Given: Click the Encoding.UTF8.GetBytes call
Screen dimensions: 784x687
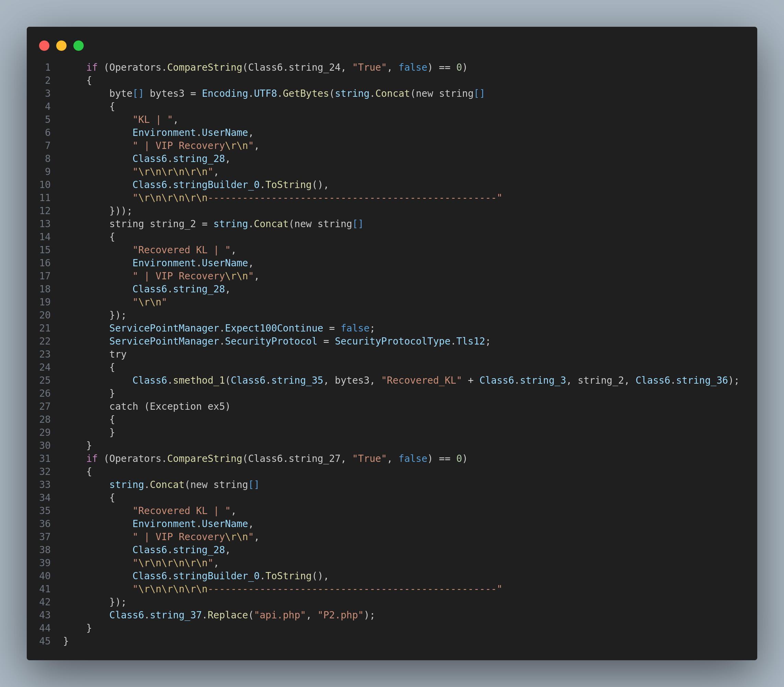Looking at the screenshot, I should click(x=265, y=94).
